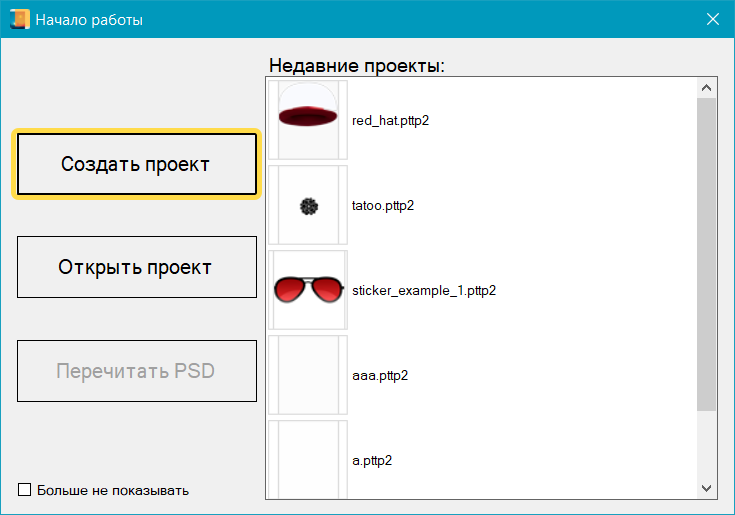Select the red sunglasses thumbnail
735x515 pixels.
point(308,290)
